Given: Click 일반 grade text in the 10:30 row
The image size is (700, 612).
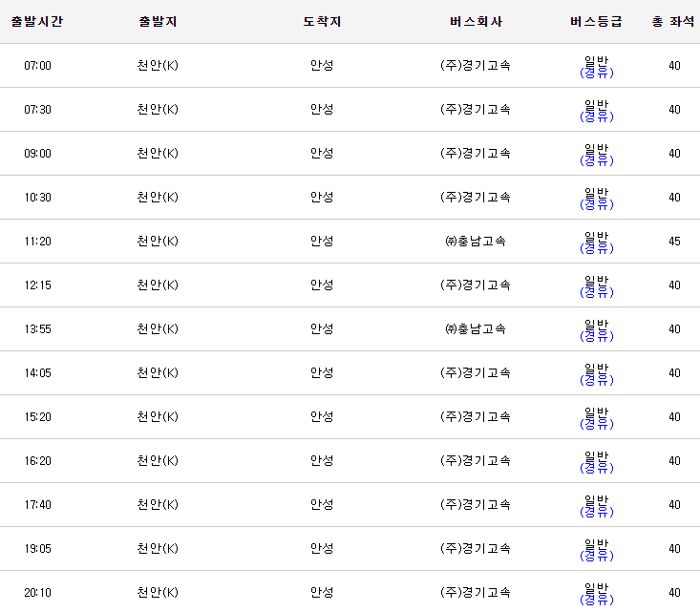Looking at the screenshot, I should pyautogui.click(x=597, y=193).
